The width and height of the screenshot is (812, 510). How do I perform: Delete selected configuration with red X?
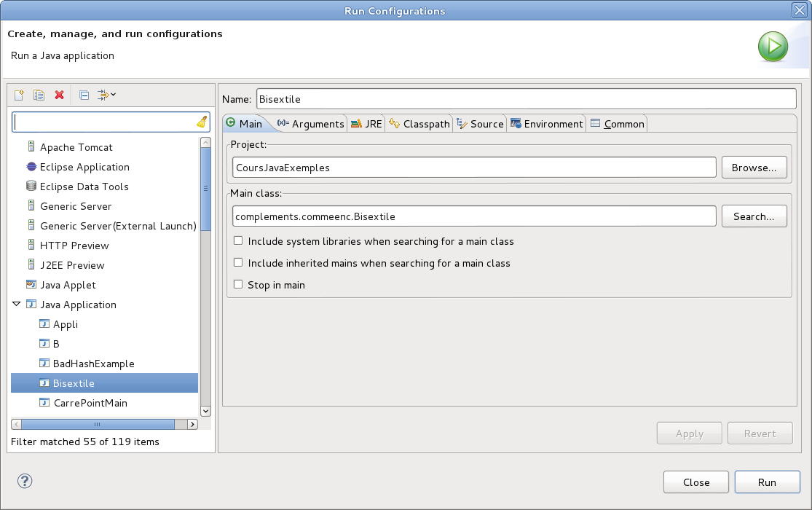point(59,95)
